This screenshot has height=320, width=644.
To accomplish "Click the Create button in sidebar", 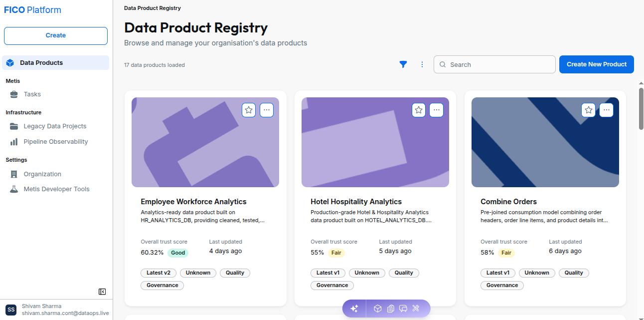I will coord(56,35).
